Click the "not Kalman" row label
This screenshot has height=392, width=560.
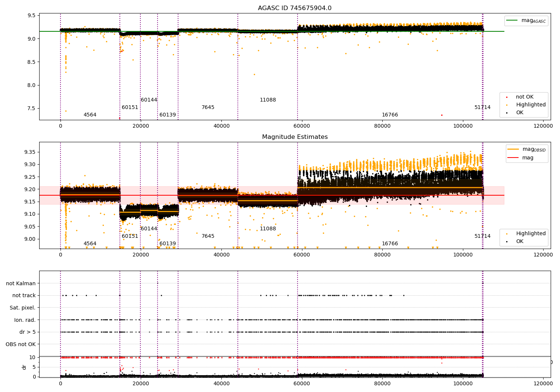tap(21, 283)
